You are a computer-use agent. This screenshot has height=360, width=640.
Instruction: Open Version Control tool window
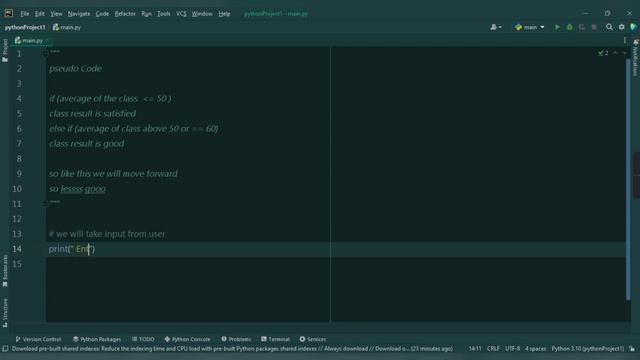pyautogui.click(x=38, y=339)
